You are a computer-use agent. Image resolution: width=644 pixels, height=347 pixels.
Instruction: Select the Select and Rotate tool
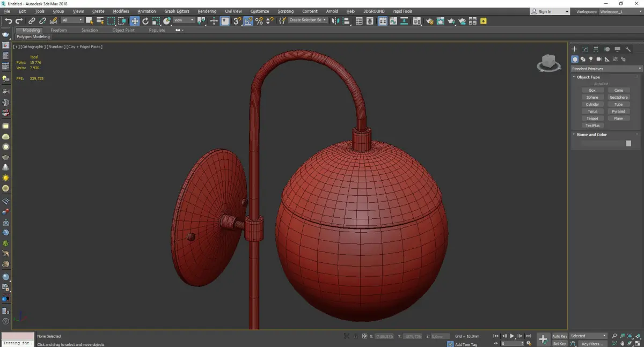point(145,21)
